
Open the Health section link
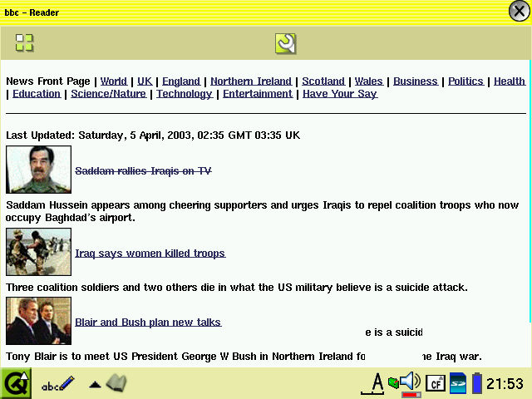click(x=510, y=81)
